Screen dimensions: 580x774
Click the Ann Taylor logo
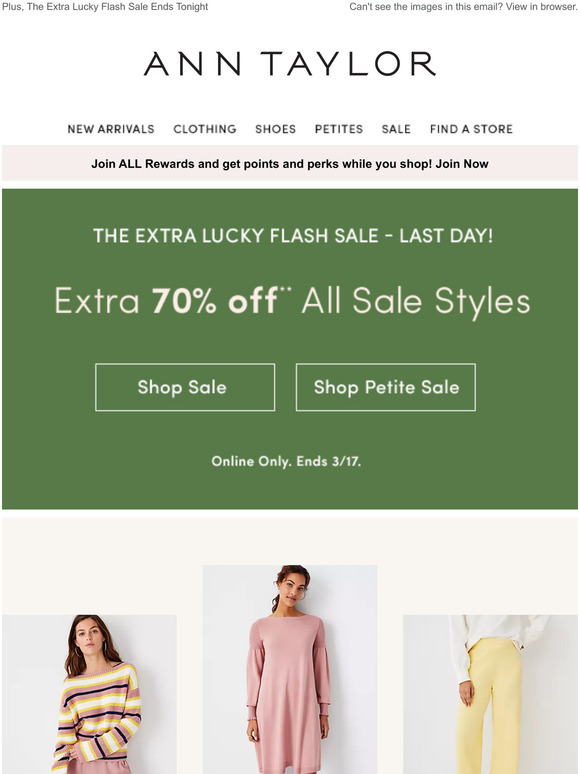coord(290,64)
